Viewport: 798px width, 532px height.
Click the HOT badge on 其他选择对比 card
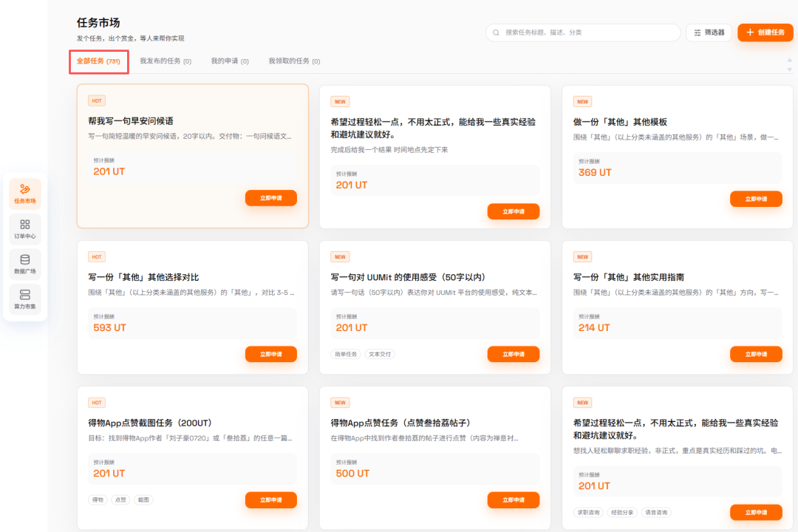[x=97, y=257]
